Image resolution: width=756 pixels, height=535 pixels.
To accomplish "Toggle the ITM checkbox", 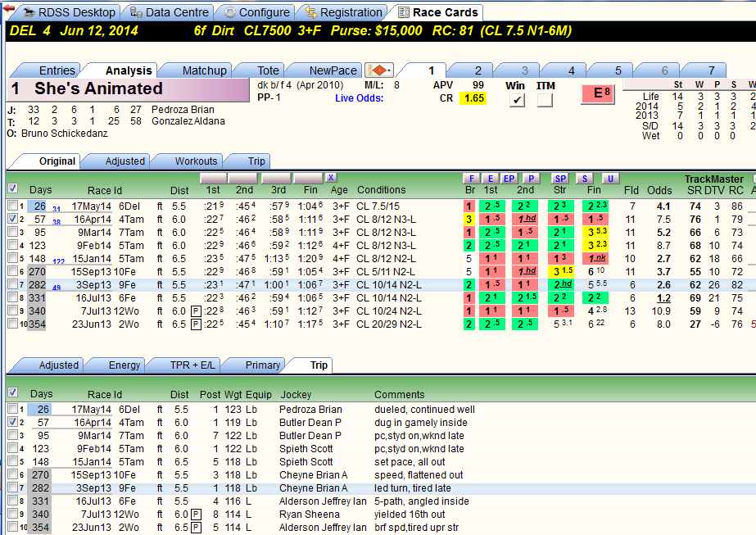I will coord(545,100).
